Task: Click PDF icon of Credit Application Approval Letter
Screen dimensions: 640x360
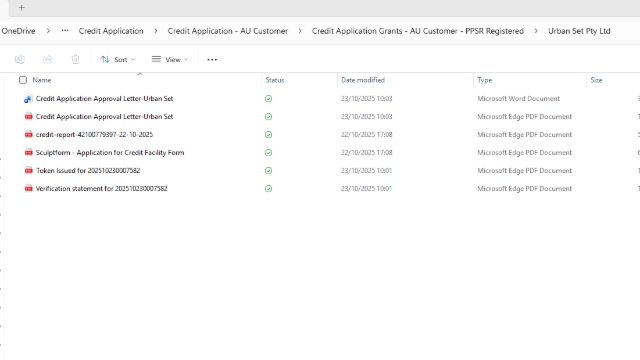Action: (28, 117)
